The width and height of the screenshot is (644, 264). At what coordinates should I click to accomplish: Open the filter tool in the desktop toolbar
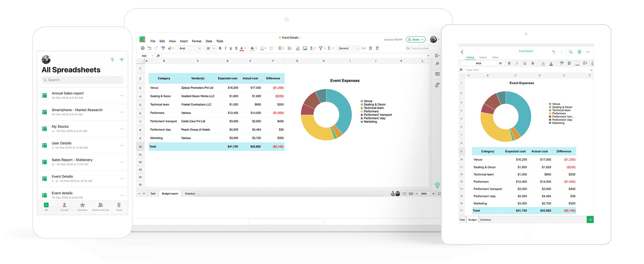[x=321, y=48]
